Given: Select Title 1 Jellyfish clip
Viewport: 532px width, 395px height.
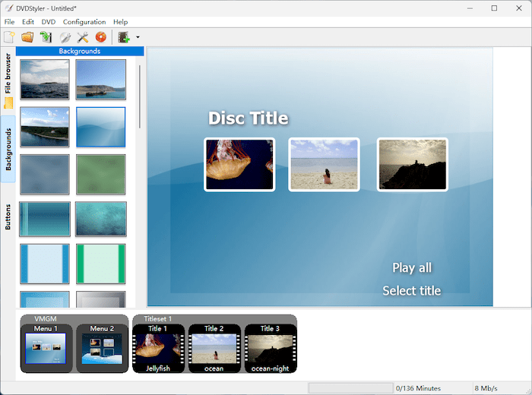Looking at the screenshot, I should pos(157,348).
